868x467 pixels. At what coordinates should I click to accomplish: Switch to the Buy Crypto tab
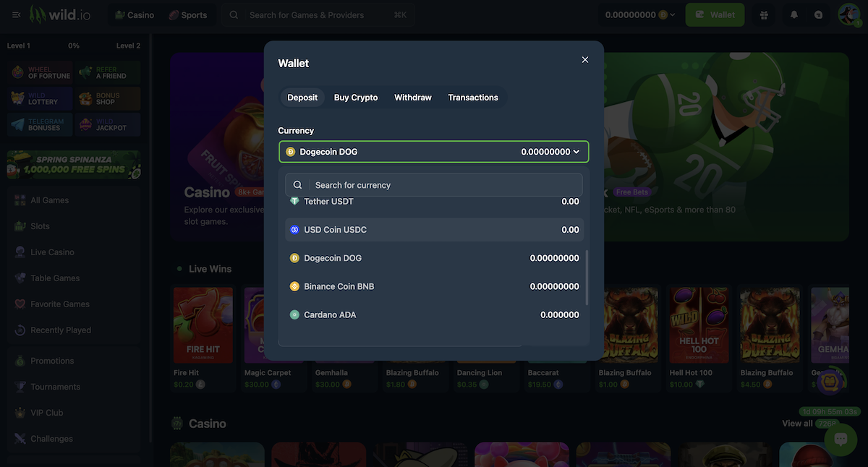(356, 98)
